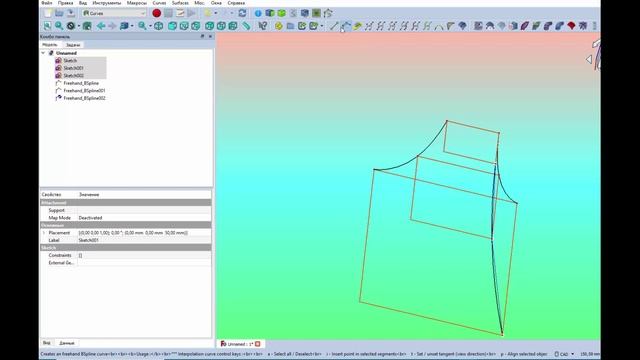Switch to Задачи tab
The height and width of the screenshot is (360, 640).
tap(73, 45)
